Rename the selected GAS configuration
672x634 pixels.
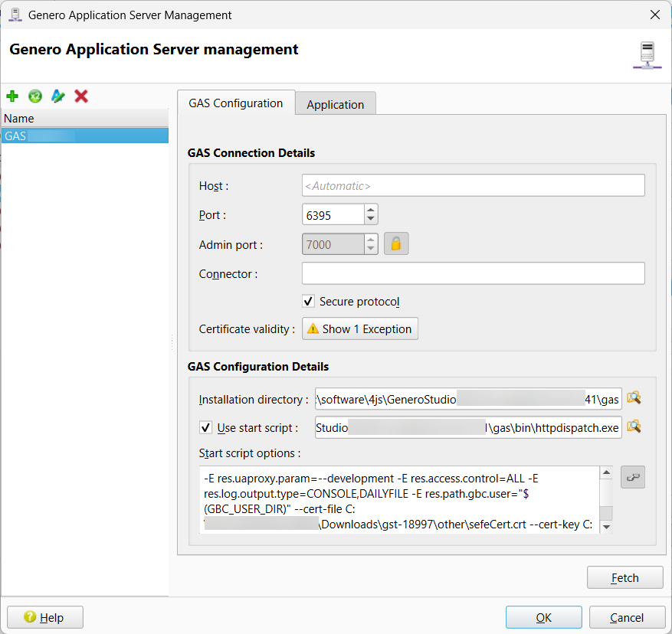tap(57, 96)
